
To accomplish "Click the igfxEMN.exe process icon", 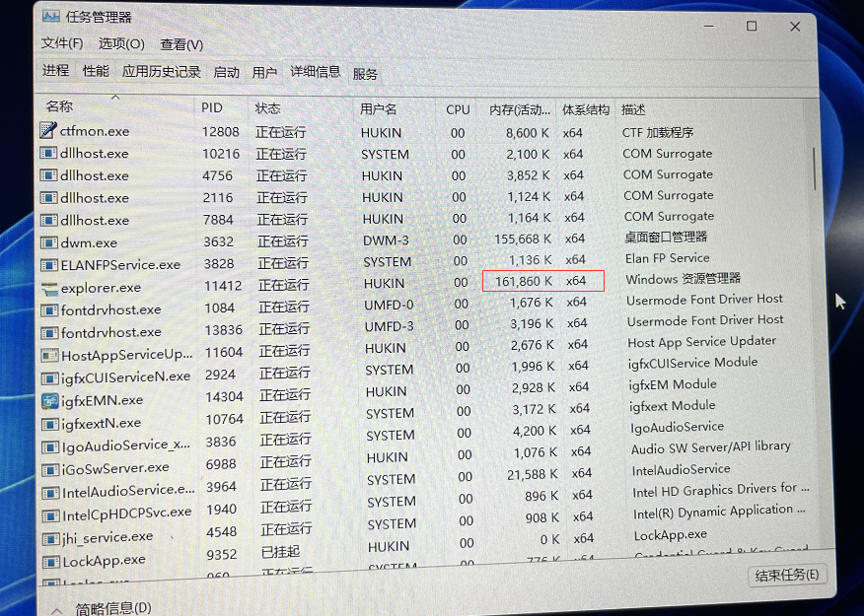I will point(49,400).
